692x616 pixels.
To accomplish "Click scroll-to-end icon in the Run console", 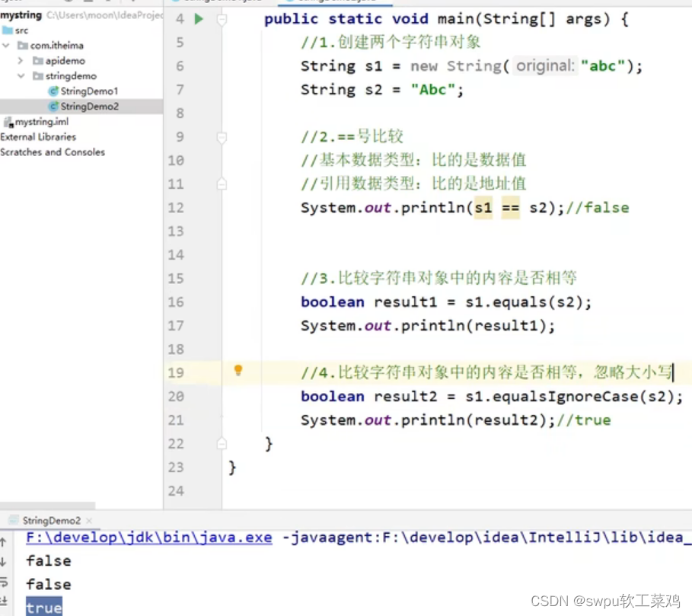I will point(4,601).
